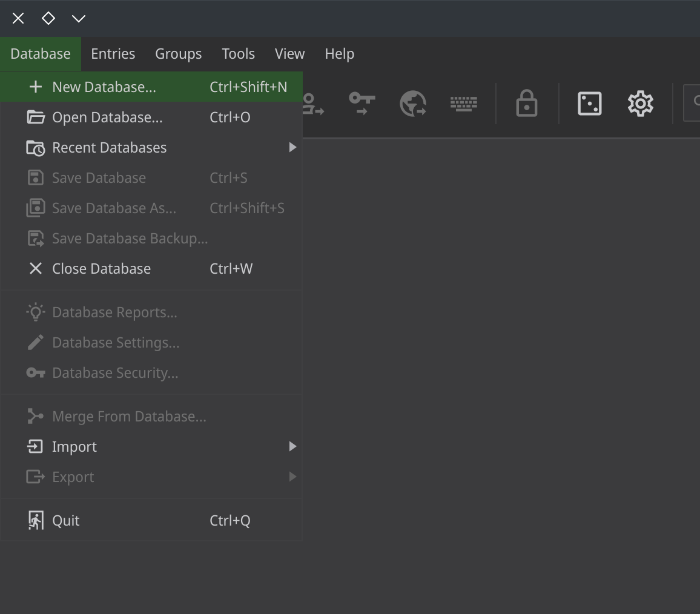Open the Entries menu
This screenshot has width=700, height=614.
coord(113,53)
